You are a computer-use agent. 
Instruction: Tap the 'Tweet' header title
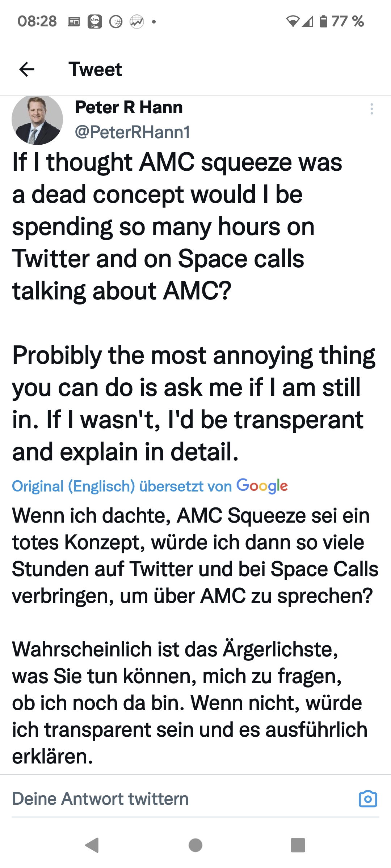point(96,69)
